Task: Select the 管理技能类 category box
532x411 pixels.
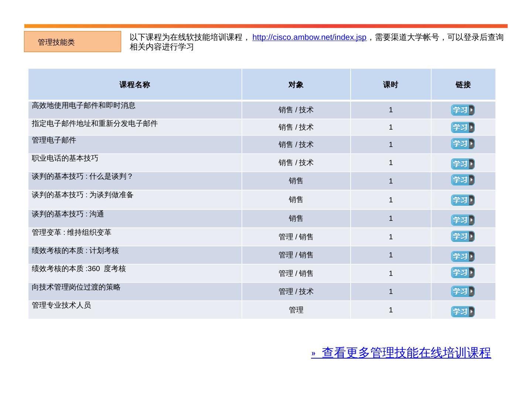Action: coord(72,42)
